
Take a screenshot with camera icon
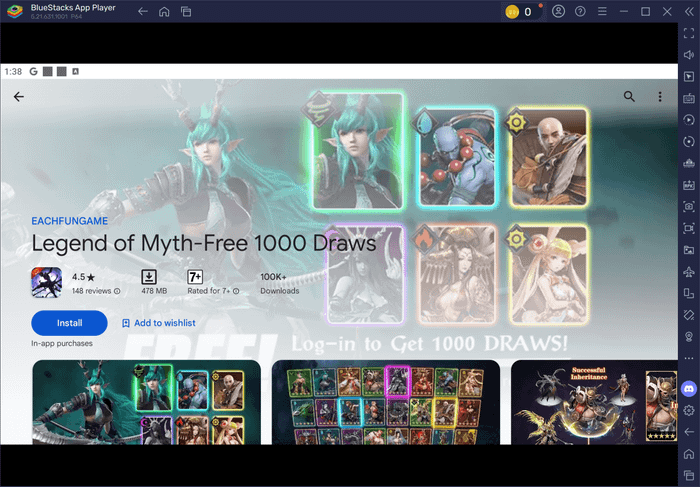click(689, 206)
